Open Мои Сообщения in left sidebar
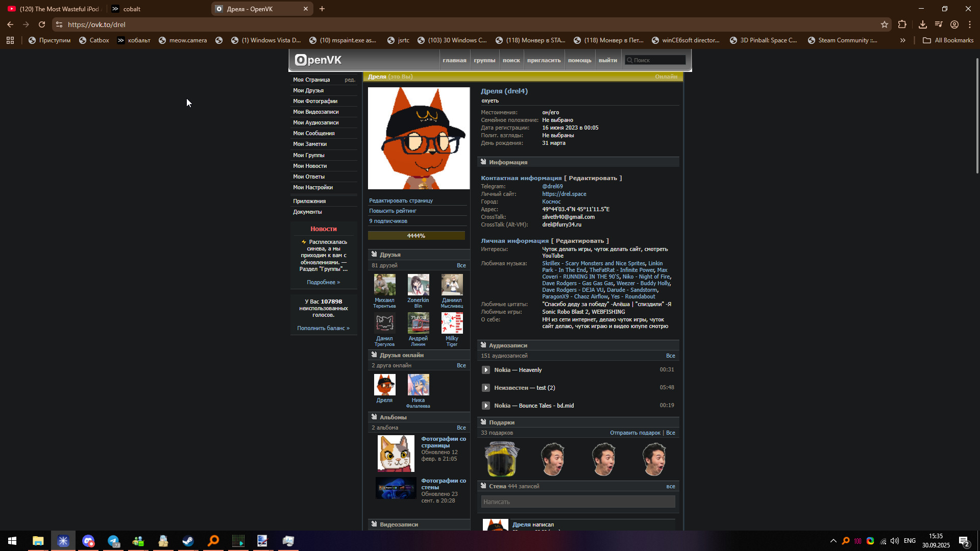This screenshot has width=980, height=551. pyautogui.click(x=313, y=133)
